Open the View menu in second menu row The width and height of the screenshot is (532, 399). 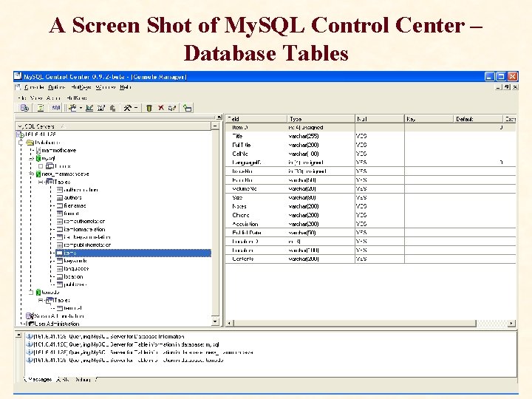tap(36, 98)
